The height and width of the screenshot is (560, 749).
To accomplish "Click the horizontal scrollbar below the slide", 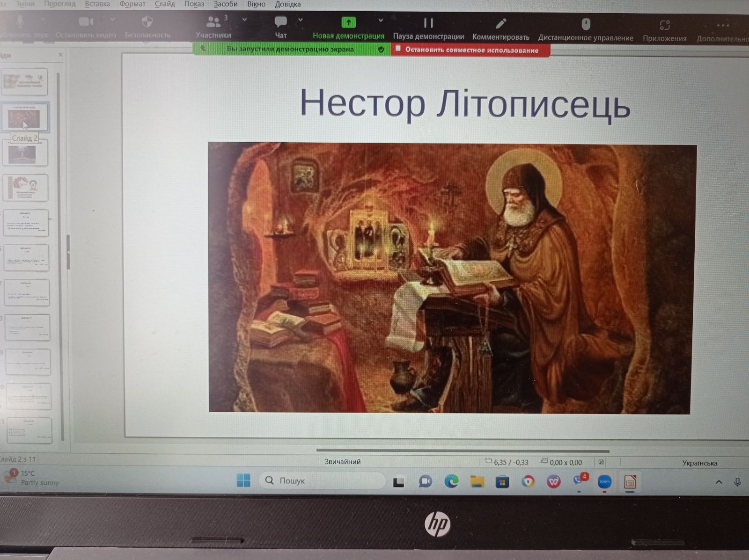I will click(463, 451).
